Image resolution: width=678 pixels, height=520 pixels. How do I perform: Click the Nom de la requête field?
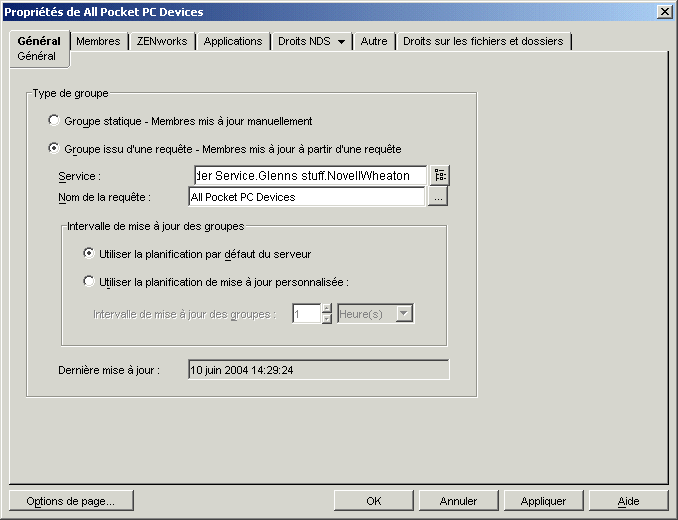click(x=307, y=197)
